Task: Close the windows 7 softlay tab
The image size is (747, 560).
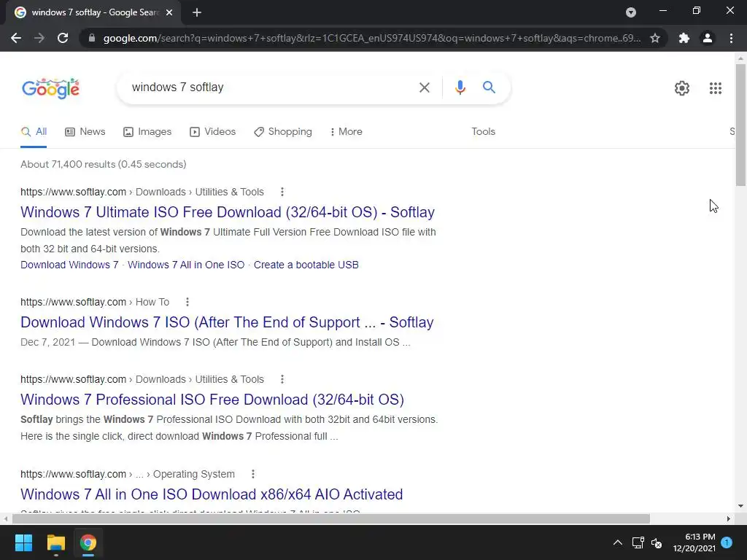Action: point(169,12)
